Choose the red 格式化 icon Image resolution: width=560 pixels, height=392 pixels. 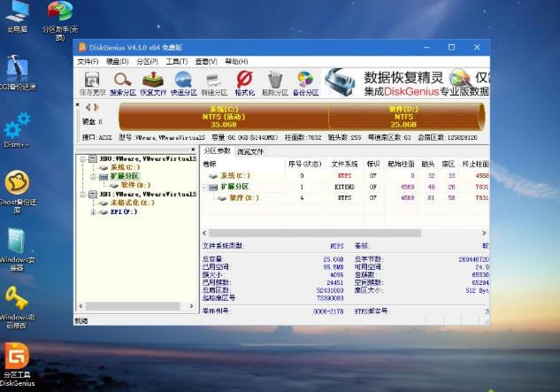pos(245,83)
